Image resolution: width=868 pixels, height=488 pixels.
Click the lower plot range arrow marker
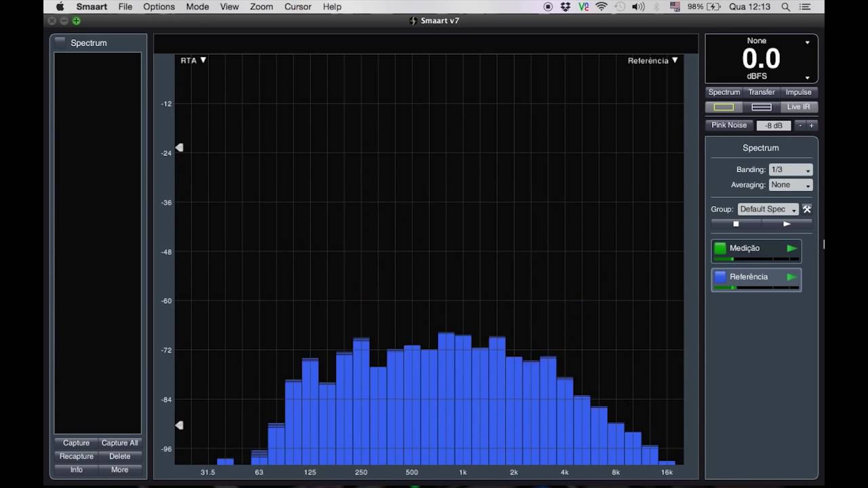pyautogui.click(x=179, y=425)
